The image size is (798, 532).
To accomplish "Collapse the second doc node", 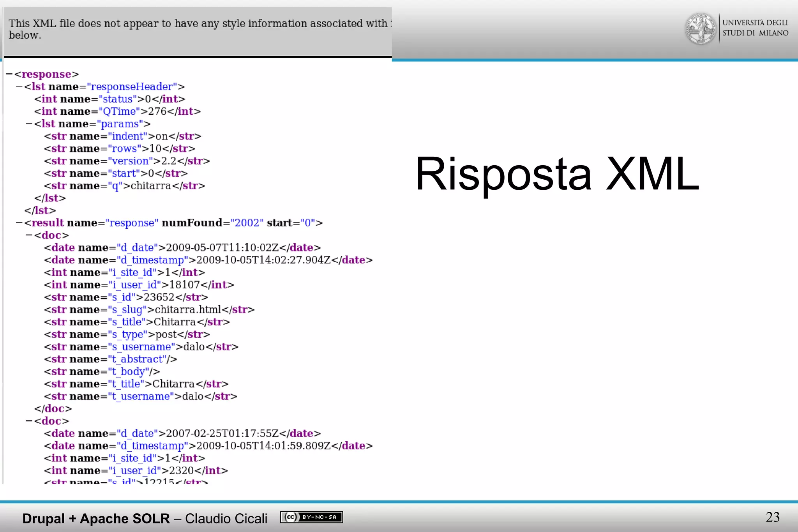I will 29,421.
